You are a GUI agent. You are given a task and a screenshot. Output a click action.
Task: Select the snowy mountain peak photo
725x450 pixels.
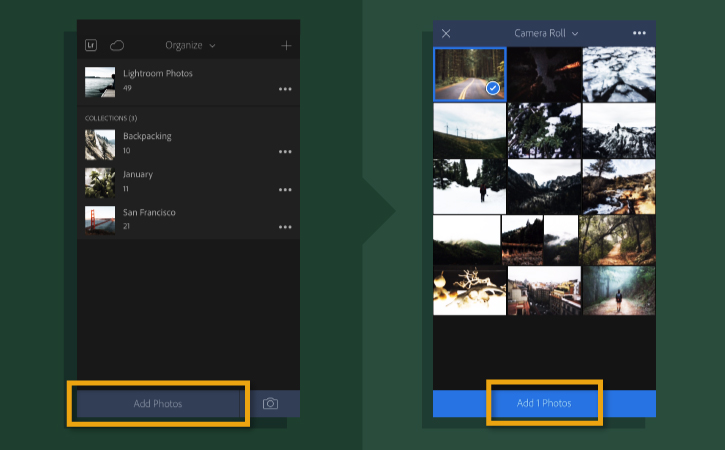tap(619, 130)
